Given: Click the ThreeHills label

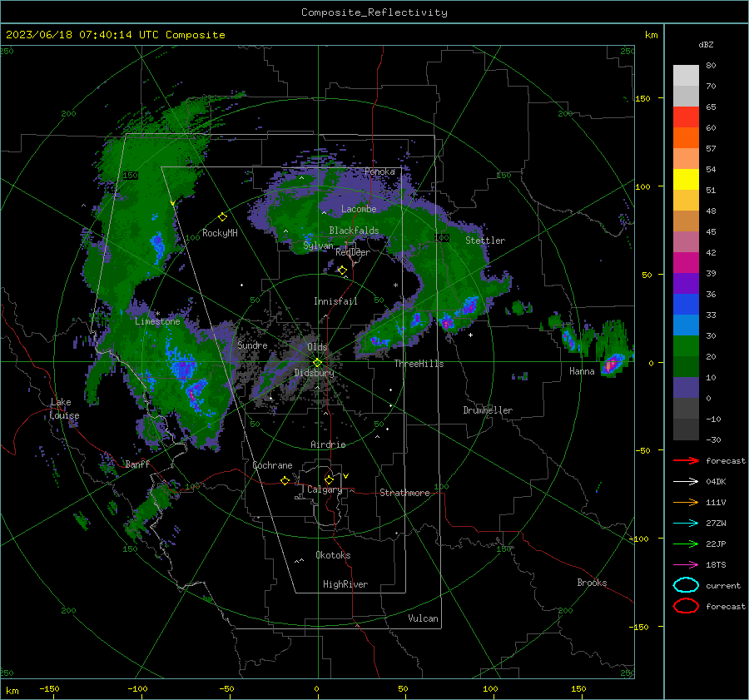Looking at the screenshot, I should [419, 364].
